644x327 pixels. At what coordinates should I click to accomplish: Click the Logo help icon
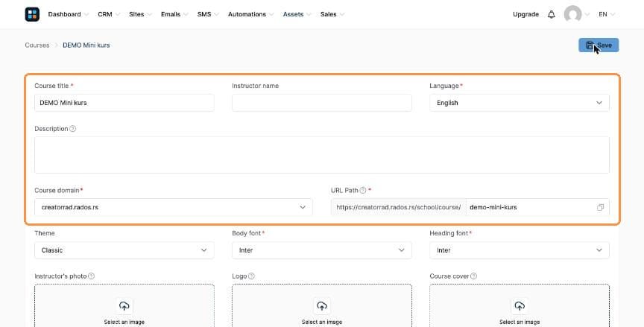[251, 276]
